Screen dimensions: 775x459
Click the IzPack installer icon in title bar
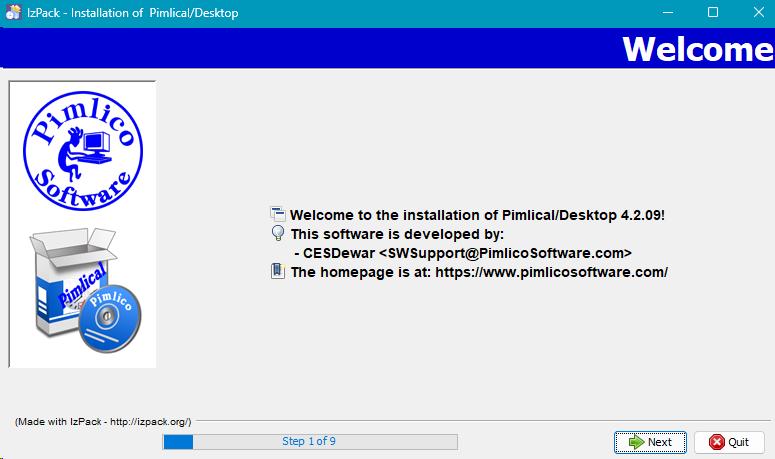(x=13, y=12)
